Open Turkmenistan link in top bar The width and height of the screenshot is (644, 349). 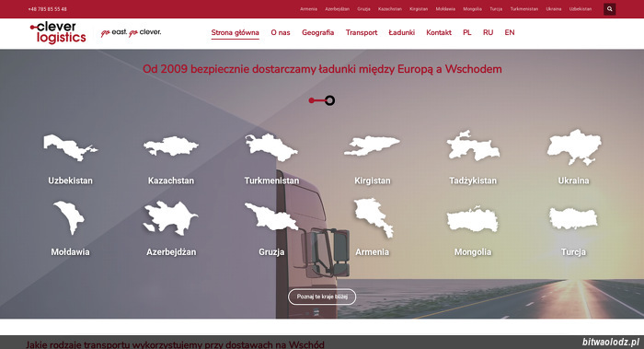[x=524, y=9]
